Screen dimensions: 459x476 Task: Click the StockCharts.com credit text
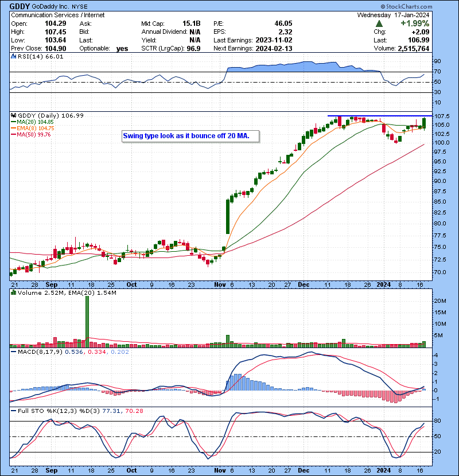point(406,6)
